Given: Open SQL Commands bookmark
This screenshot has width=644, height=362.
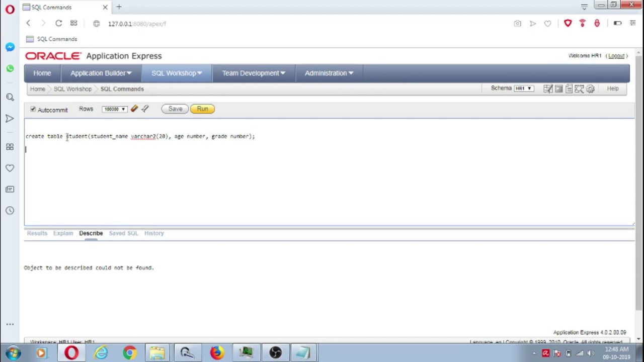Looking at the screenshot, I should [51, 39].
